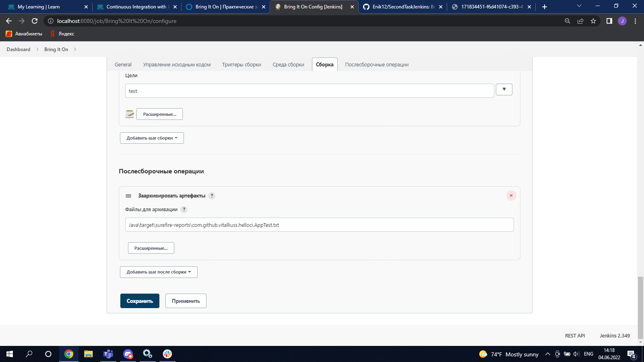Click site information icon in address bar

(51, 21)
